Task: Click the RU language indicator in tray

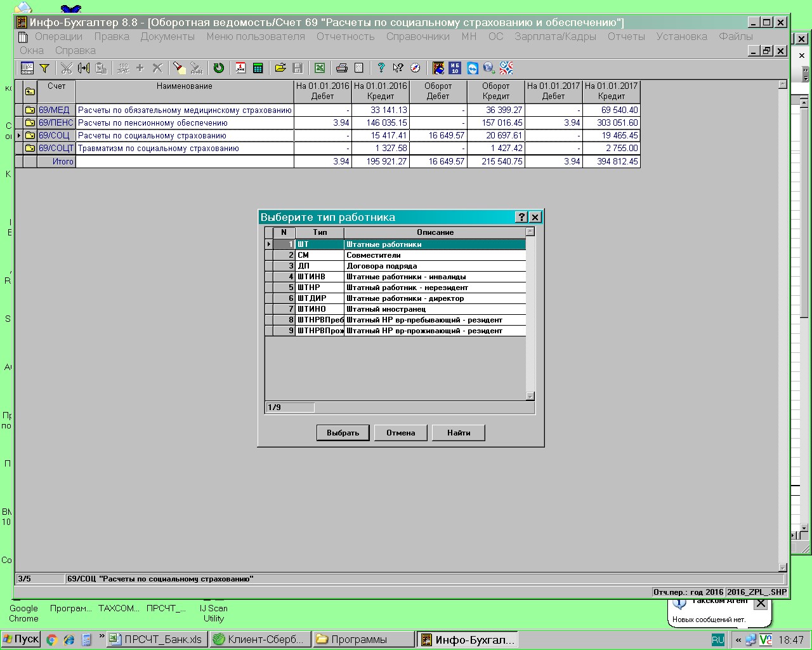Action: click(x=717, y=639)
